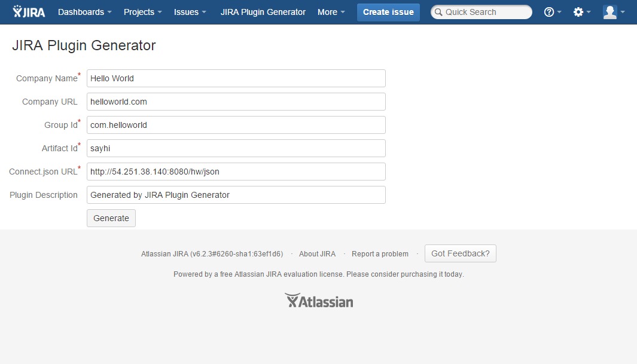Click the Got Feedback? button
This screenshot has height=364, width=637.
click(461, 253)
